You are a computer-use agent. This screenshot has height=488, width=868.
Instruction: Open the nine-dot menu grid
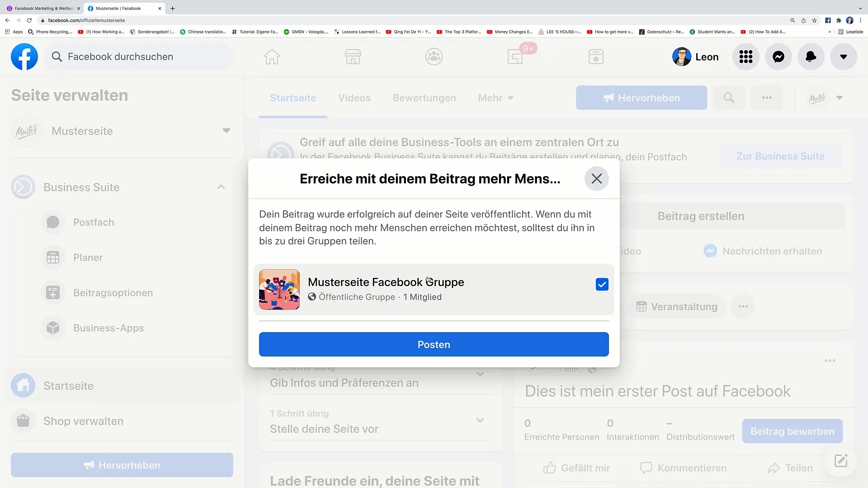(x=746, y=57)
